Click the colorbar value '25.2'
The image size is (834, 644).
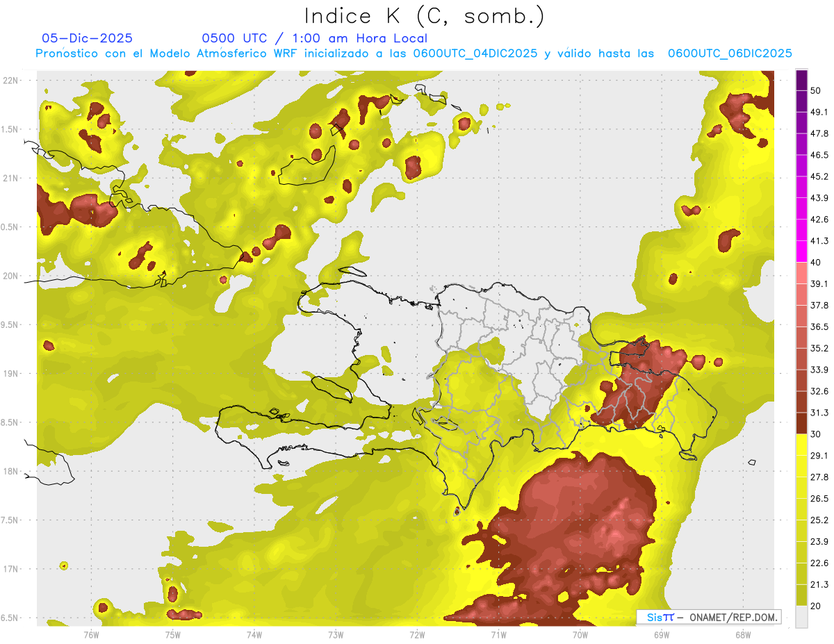coord(819,520)
